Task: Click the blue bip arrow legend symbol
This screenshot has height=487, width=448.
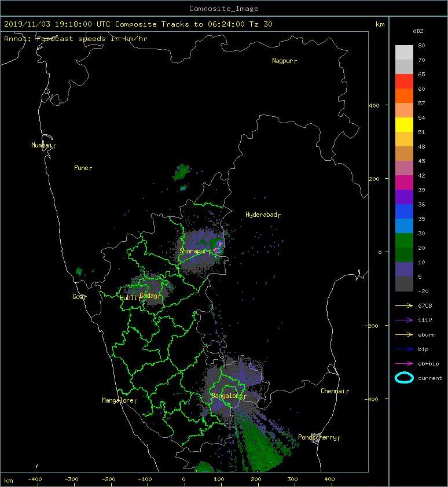Action: point(404,349)
